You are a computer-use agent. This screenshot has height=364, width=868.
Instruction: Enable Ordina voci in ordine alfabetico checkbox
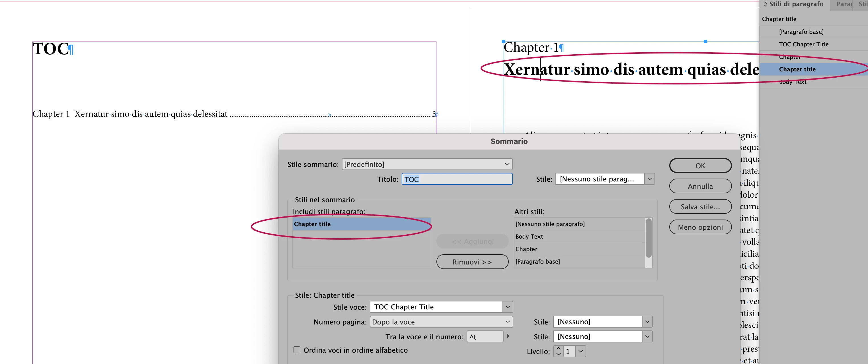pyautogui.click(x=297, y=350)
